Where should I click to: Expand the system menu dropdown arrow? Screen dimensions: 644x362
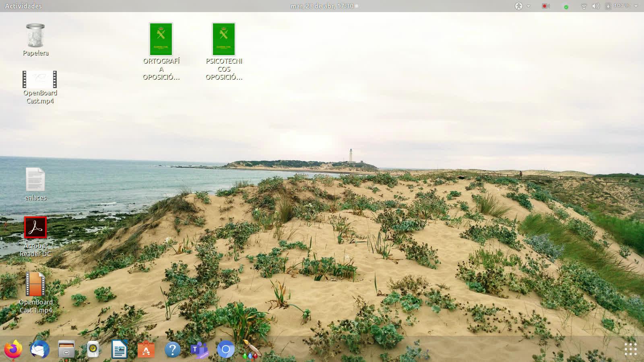(636, 6)
